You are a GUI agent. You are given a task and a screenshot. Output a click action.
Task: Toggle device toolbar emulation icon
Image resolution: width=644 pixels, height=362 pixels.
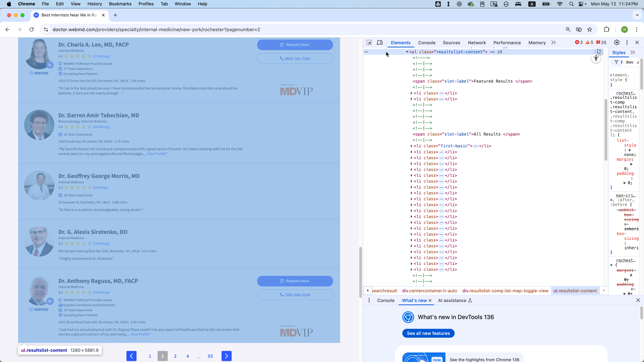[380, 42]
